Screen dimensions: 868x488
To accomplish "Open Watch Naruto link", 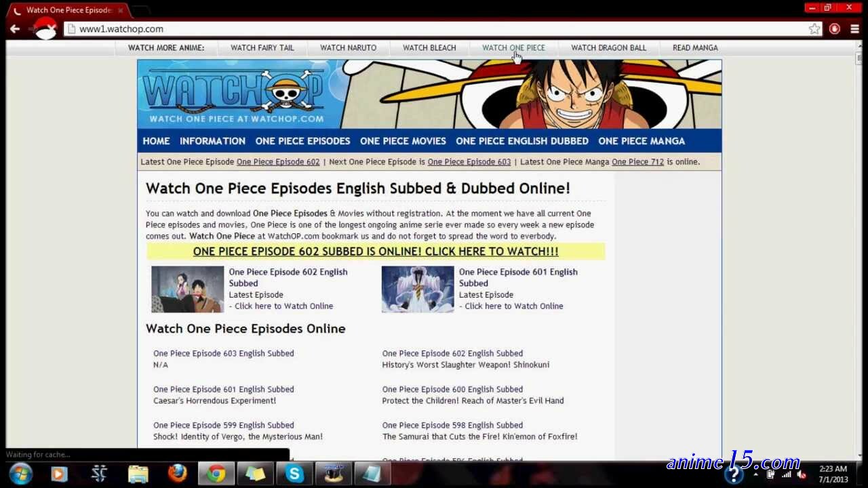I will click(x=348, y=47).
